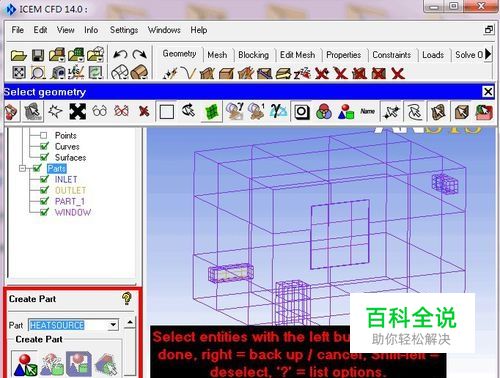The height and width of the screenshot is (378, 500).
Task: Open the Info menu
Action: [x=91, y=30]
